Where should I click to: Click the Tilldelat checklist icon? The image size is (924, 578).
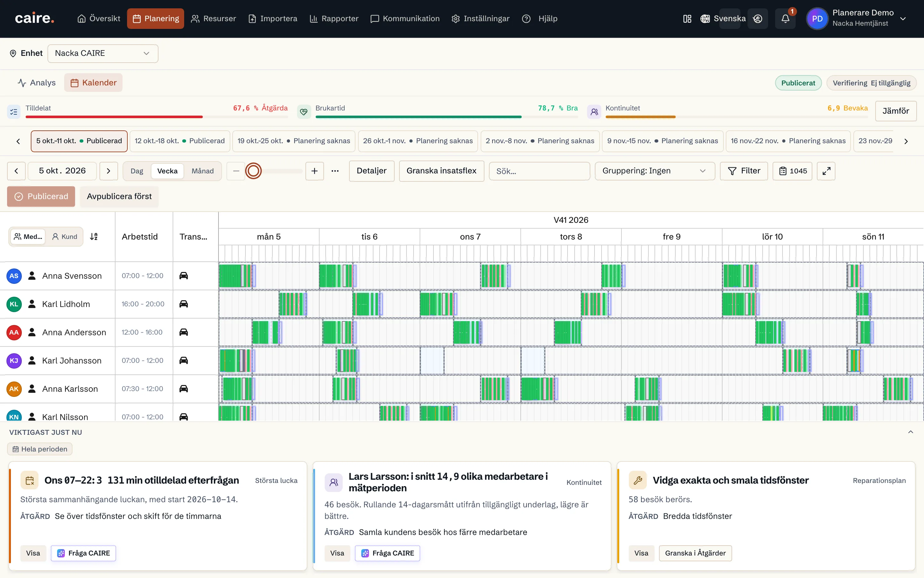tap(14, 112)
